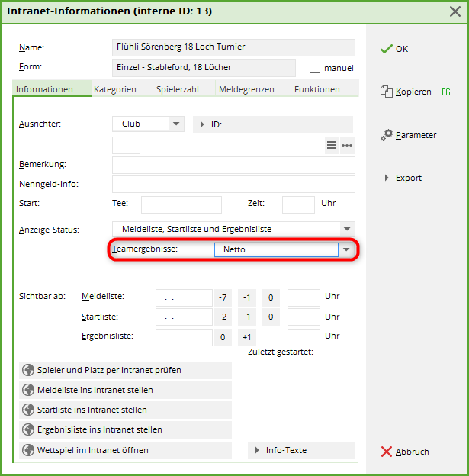This screenshot has height=476, width=469.
Task: Click the three-dots more icon
Action: 347,146
